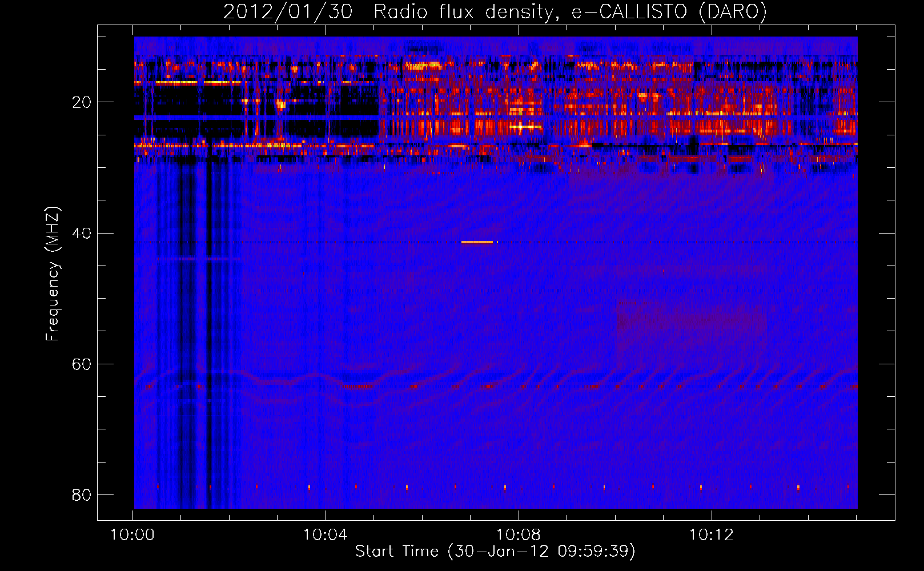Viewport: 924px width, 571px height.
Task: Click the "10:00" time tick label
Action: tap(132, 535)
